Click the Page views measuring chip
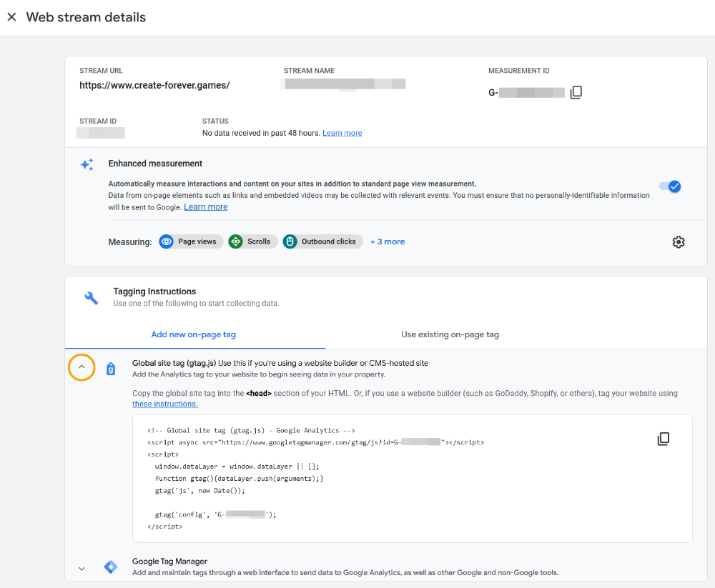The width and height of the screenshot is (715, 588). click(x=191, y=241)
